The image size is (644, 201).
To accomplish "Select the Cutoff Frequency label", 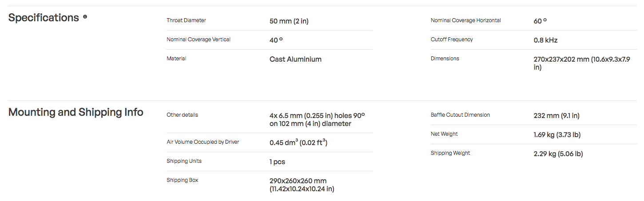I will [x=452, y=39].
